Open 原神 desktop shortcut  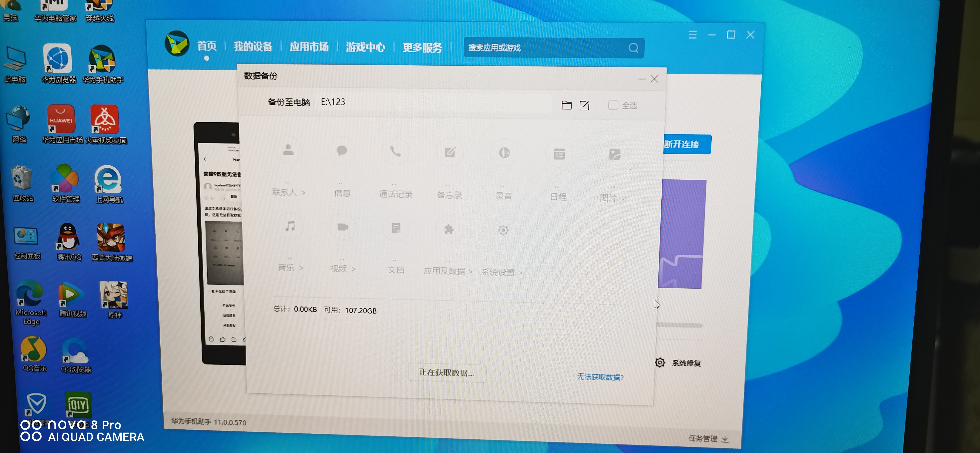click(114, 300)
